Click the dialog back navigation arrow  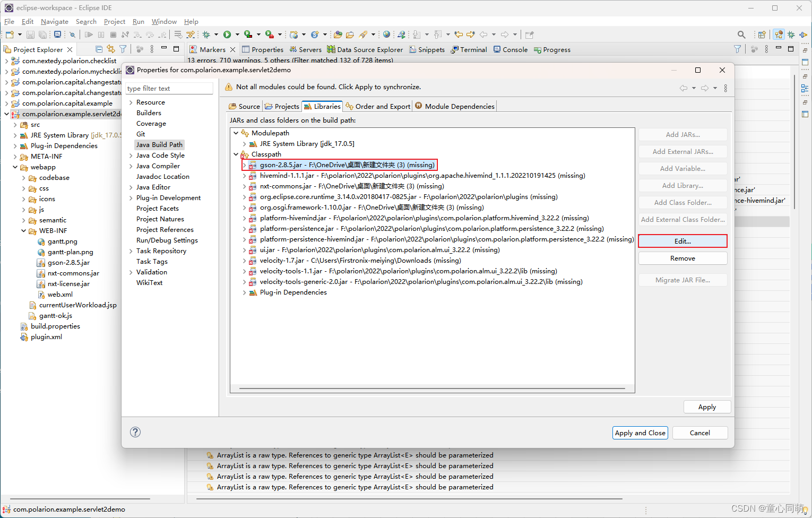[684, 88]
